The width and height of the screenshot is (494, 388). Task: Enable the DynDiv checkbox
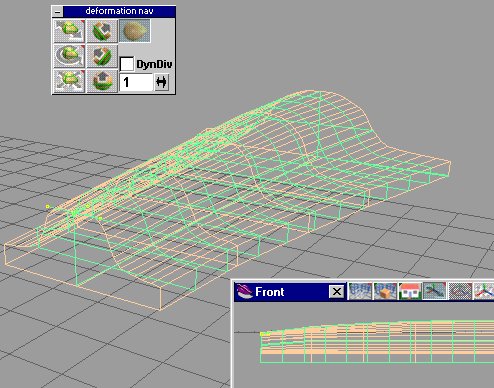[x=127, y=64]
